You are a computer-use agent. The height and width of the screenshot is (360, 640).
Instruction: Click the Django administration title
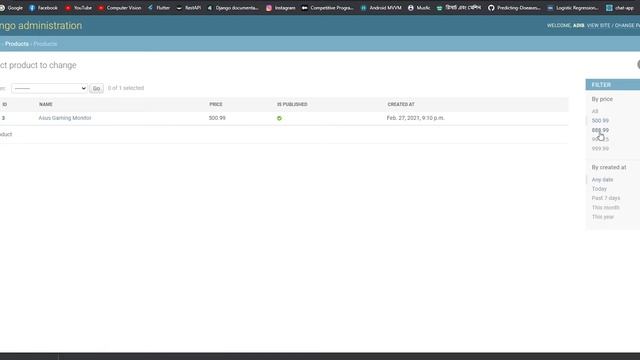[x=41, y=25]
